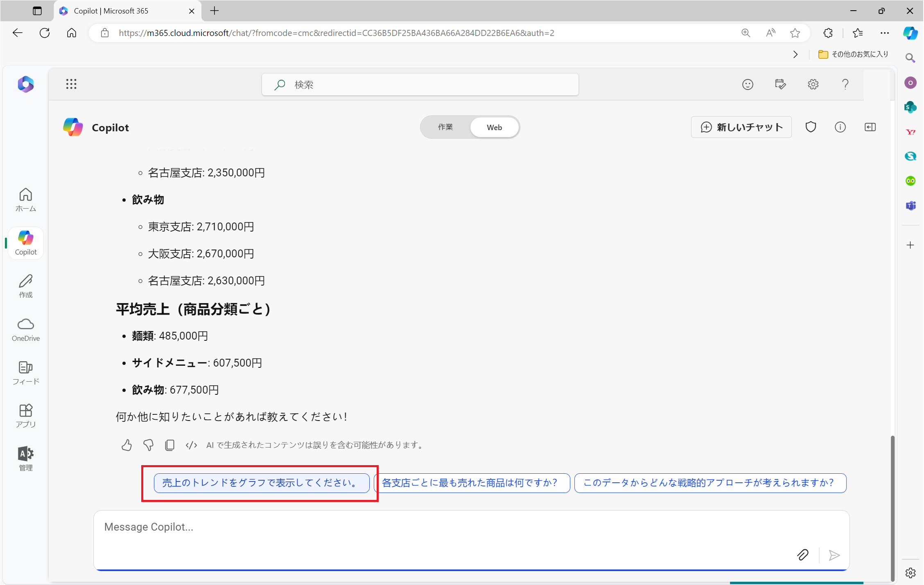Open 作成 in the sidebar
This screenshot has height=585, width=924.
click(25, 286)
